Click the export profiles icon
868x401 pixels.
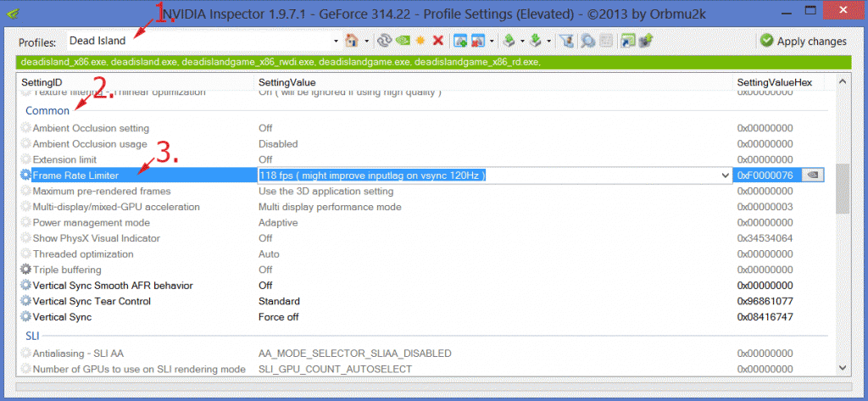(x=509, y=41)
